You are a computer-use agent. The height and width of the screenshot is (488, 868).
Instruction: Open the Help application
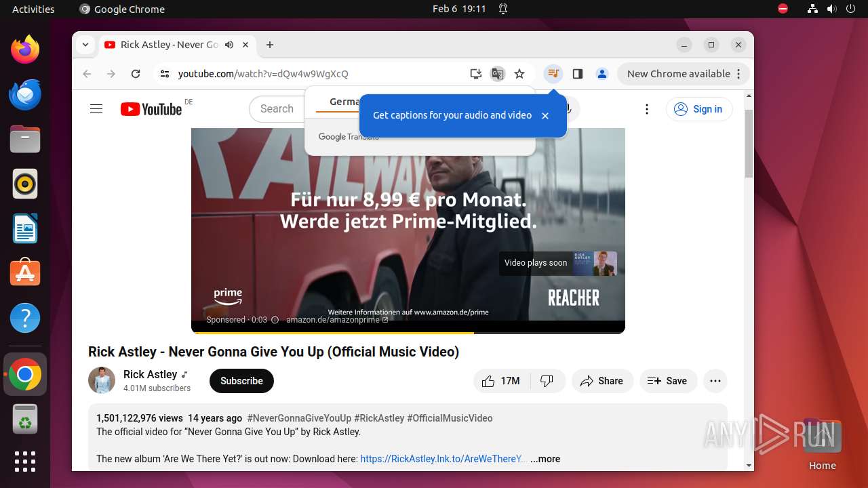pyautogui.click(x=25, y=318)
